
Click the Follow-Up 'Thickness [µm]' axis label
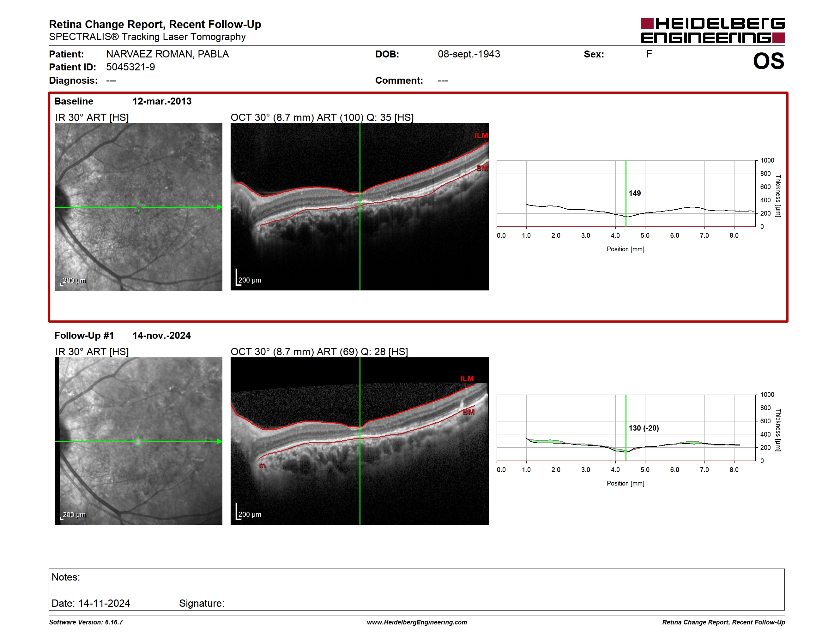pyautogui.click(x=778, y=430)
